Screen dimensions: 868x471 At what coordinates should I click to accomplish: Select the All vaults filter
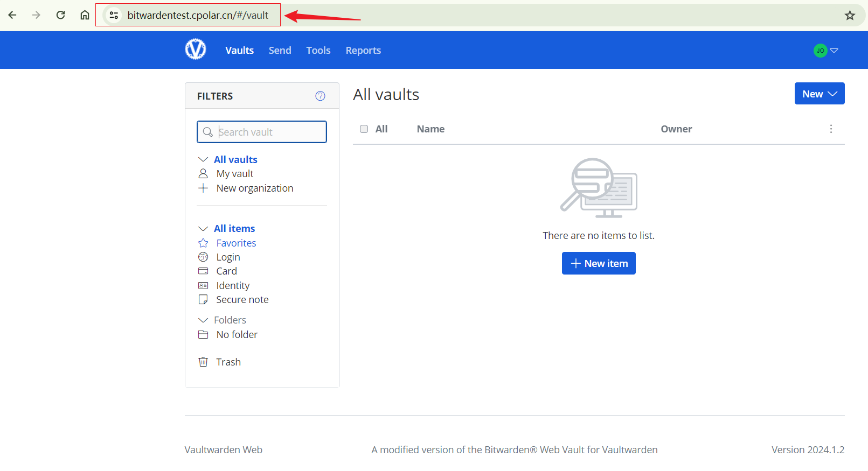click(235, 159)
